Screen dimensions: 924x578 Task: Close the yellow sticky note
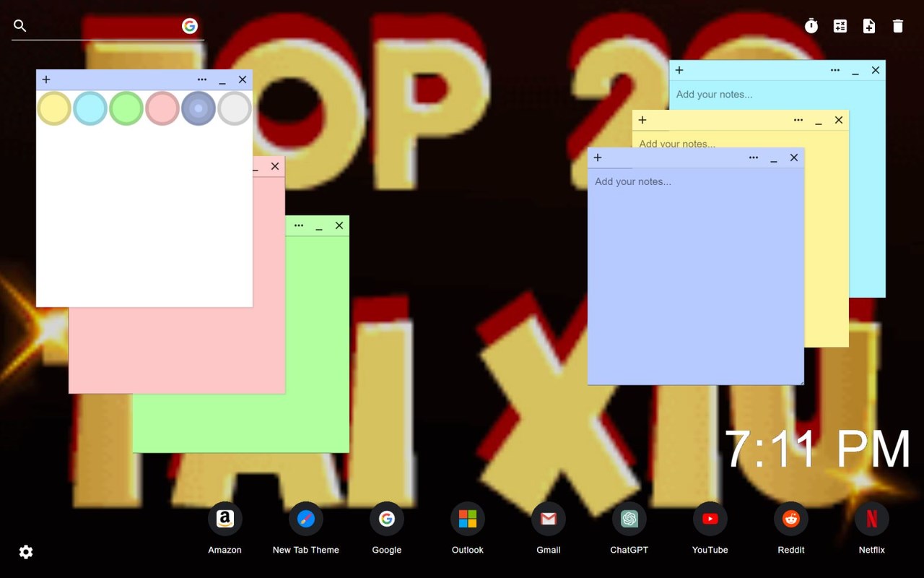(839, 120)
